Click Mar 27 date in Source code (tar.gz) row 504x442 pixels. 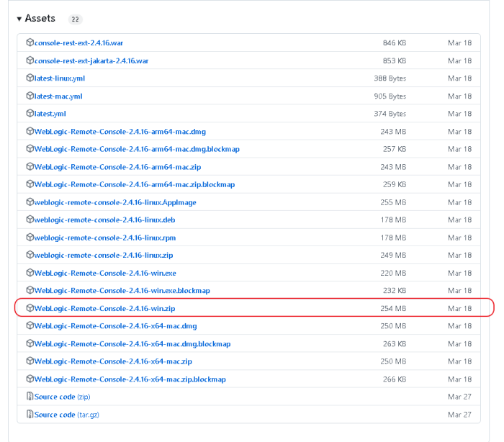(x=459, y=415)
